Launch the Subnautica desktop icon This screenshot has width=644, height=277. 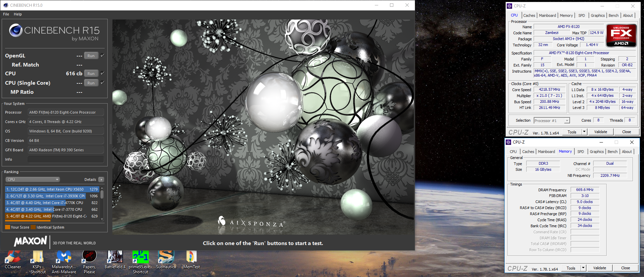click(x=166, y=260)
